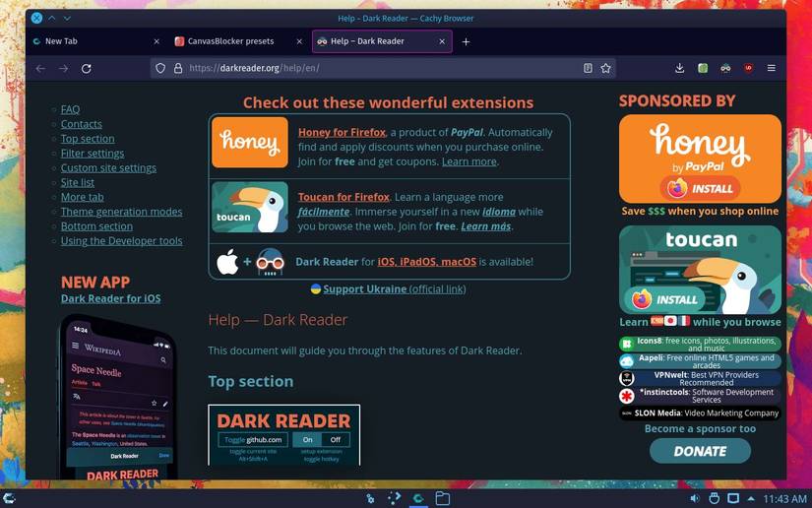Open the Dark Reader for iOS link
Viewport: 812px width, 508px height.
[x=111, y=298]
